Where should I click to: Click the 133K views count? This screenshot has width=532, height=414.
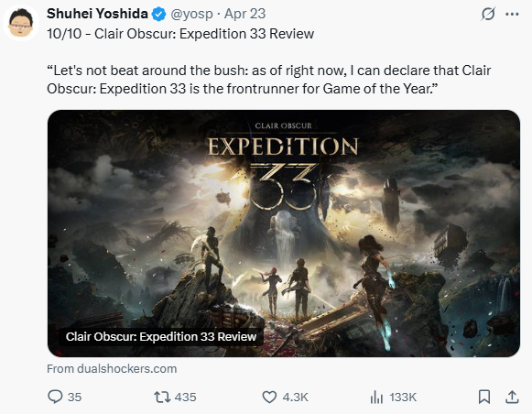click(x=403, y=397)
